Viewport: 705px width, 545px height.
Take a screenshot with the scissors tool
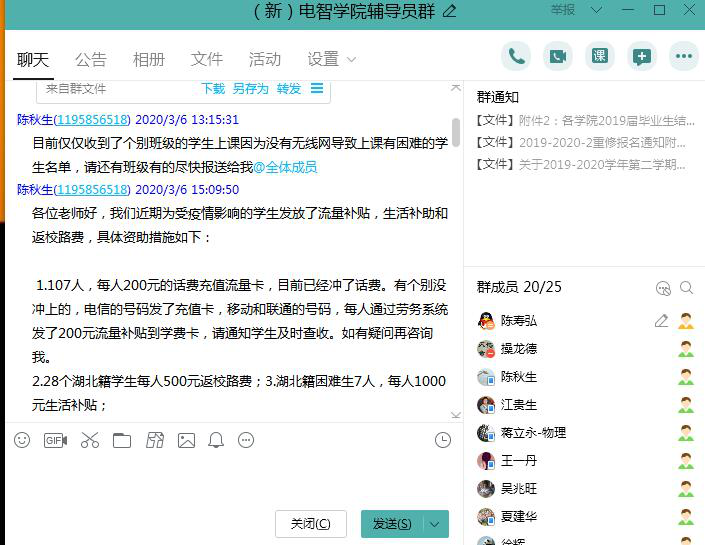pos(90,440)
